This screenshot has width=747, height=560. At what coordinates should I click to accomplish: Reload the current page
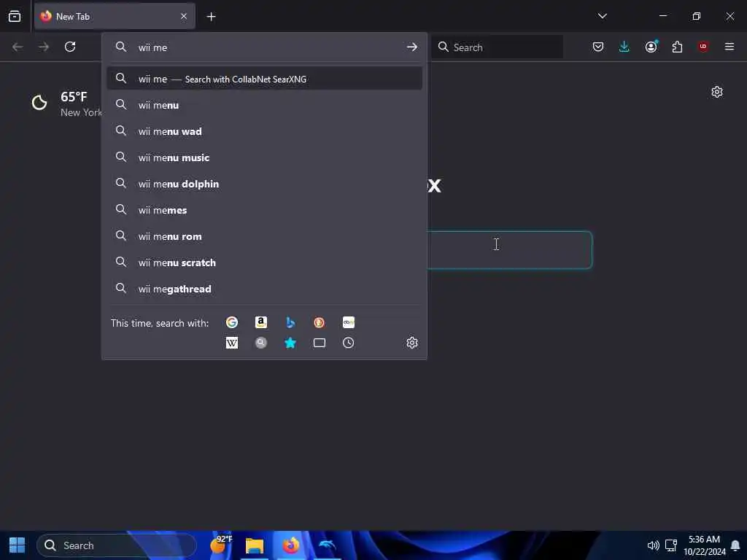click(70, 47)
